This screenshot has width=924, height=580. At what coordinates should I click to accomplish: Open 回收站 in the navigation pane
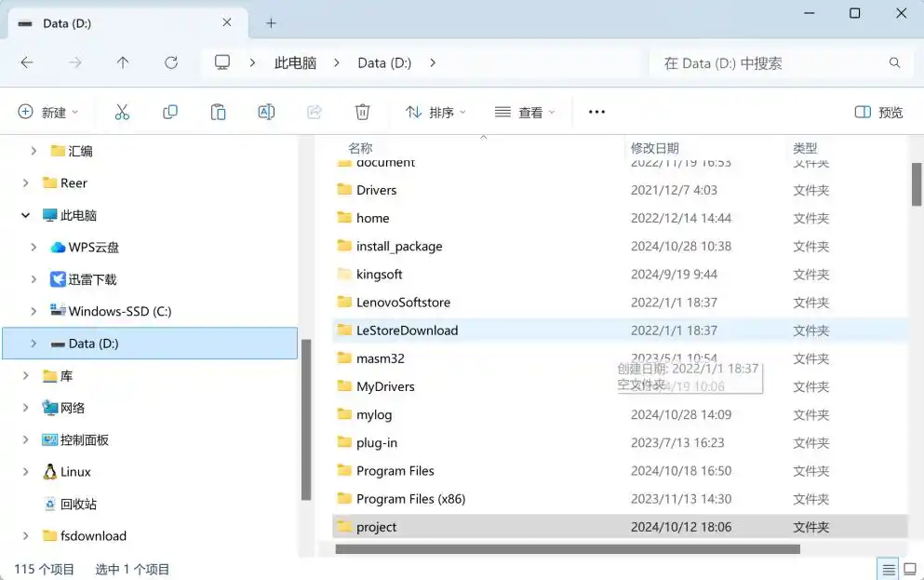tap(78, 504)
